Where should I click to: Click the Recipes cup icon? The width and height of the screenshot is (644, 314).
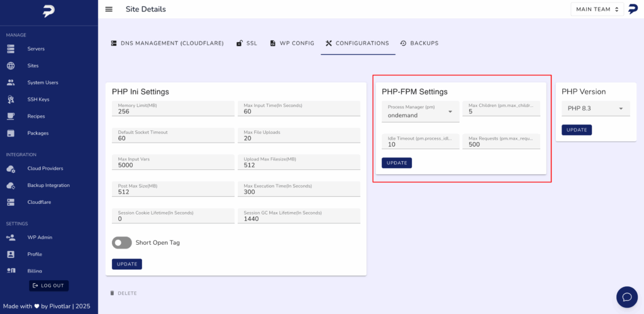(x=11, y=116)
